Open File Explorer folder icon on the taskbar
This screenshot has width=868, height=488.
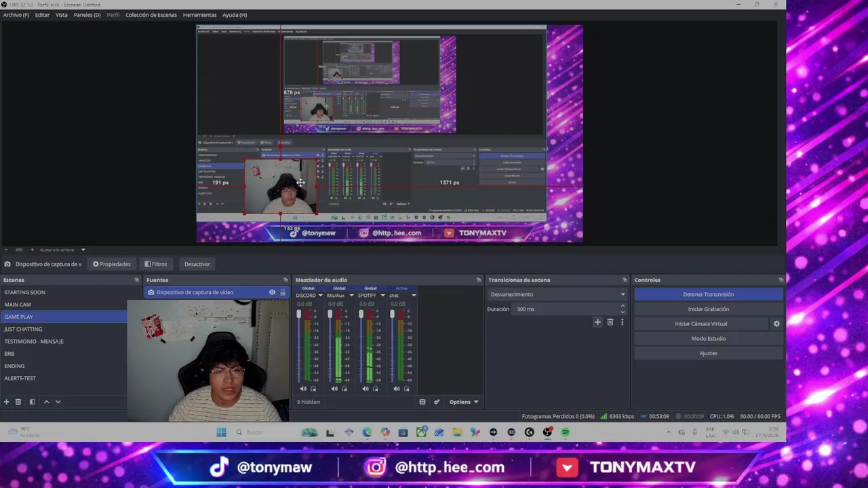(x=457, y=432)
